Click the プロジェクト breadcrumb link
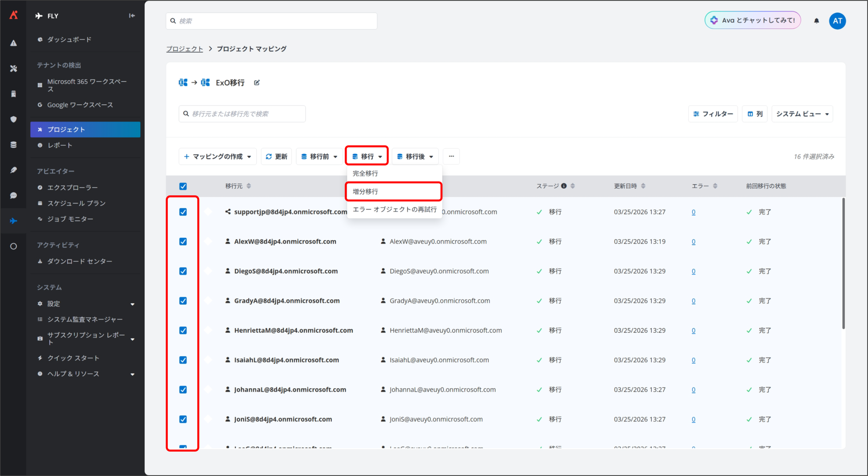 [x=184, y=49]
